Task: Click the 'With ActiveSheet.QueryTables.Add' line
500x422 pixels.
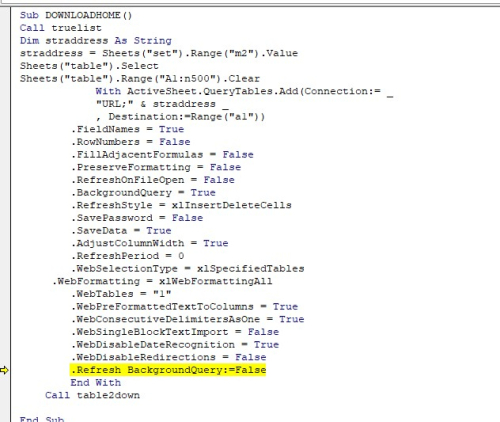Action: click(x=244, y=91)
